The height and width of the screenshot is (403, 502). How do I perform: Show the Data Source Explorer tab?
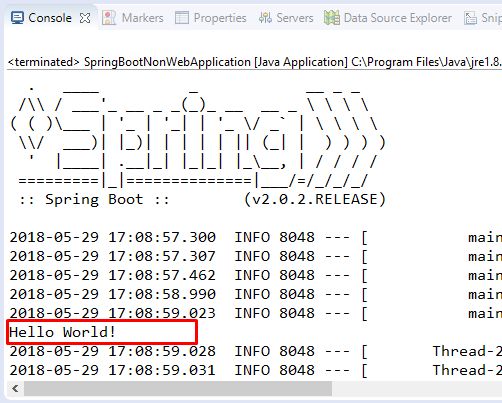[388, 18]
